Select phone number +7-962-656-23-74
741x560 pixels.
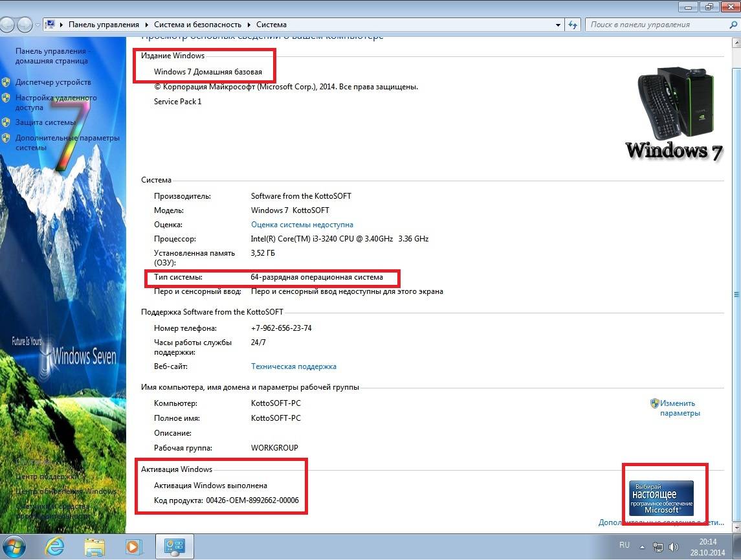(x=281, y=328)
